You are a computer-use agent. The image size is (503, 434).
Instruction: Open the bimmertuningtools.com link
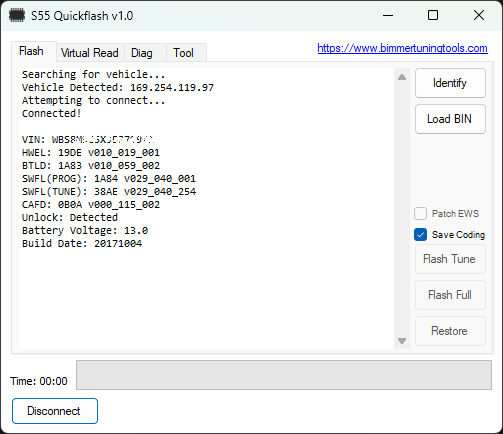point(402,48)
